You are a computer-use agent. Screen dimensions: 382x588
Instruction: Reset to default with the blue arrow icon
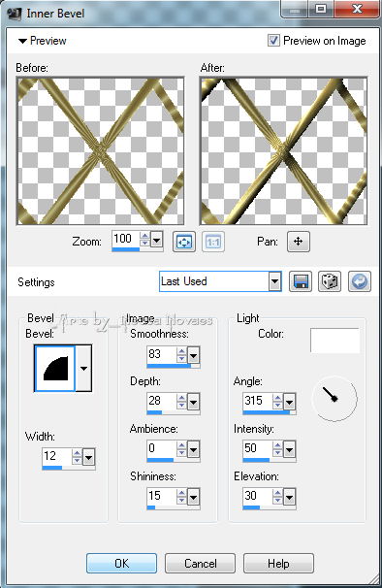[x=360, y=281]
